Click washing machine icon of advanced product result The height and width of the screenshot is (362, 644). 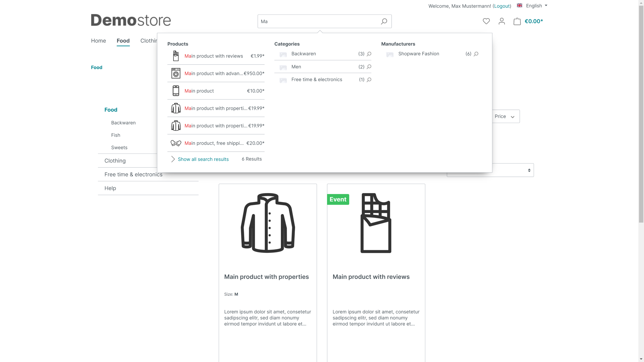click(x=176, y=73)
